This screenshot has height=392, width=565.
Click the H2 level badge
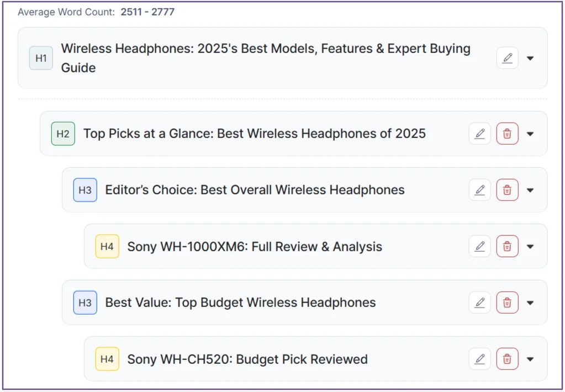[63, 134]
